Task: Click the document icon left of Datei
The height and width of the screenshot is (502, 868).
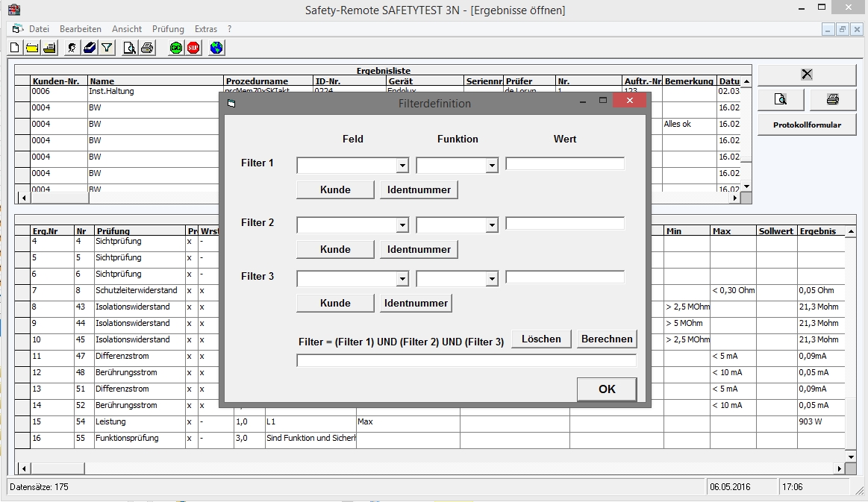Action: coord(18,29)
